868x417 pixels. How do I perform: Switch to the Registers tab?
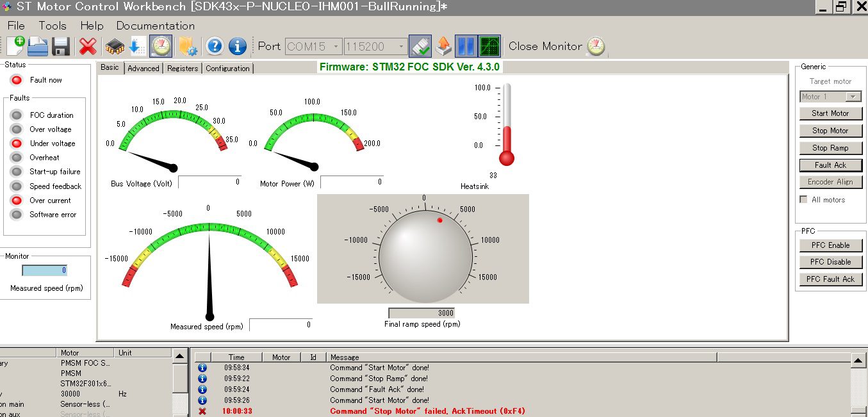point(183,68)
